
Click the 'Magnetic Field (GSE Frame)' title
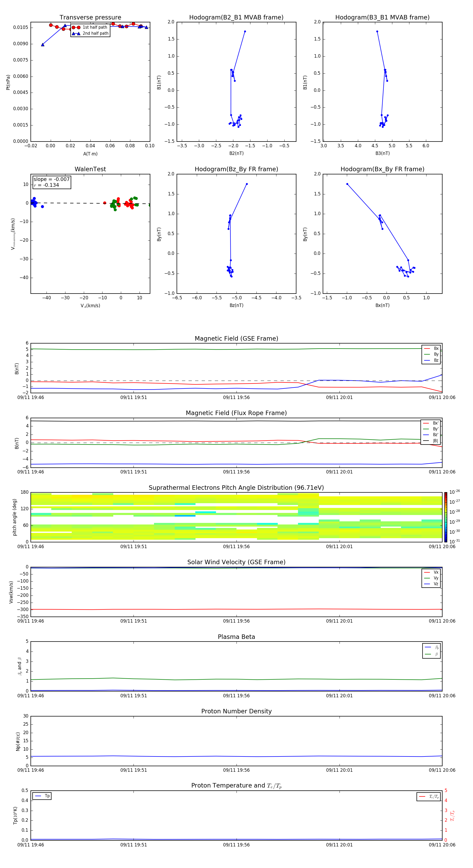[236, 339]
